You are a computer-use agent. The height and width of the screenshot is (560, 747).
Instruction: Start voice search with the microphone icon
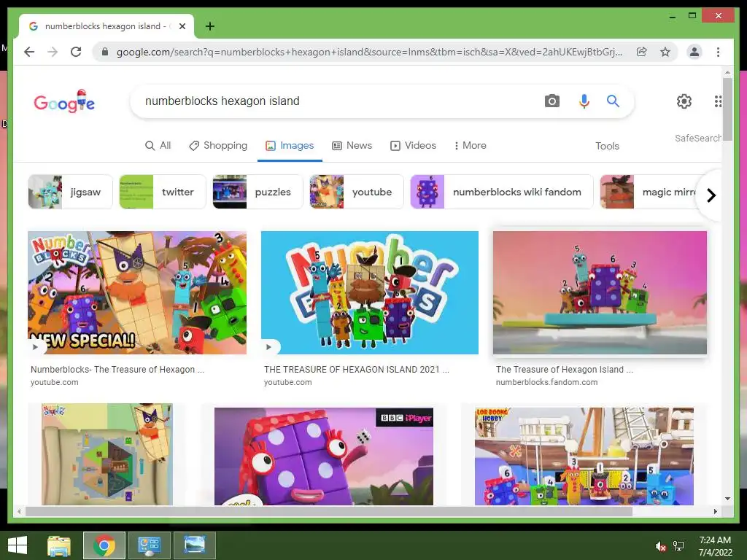click(x=584, y=101)
